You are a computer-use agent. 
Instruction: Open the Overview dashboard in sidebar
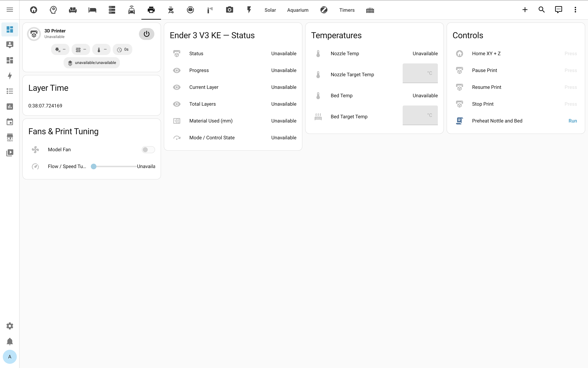click(10, 29)
